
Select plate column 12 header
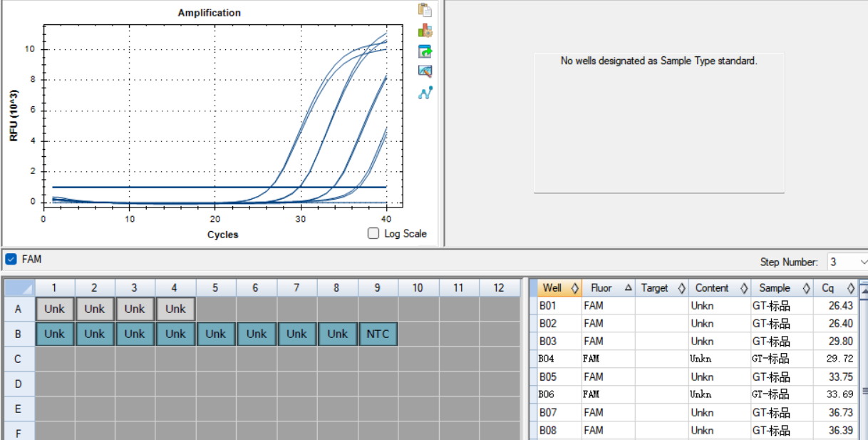pyautogui.click(x=499, y=287)
